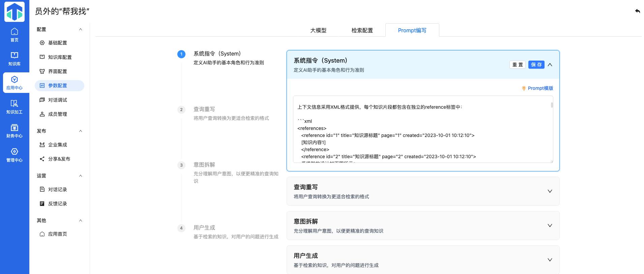
Task: Open 基础配置 menu item
Action: (59, 43)
